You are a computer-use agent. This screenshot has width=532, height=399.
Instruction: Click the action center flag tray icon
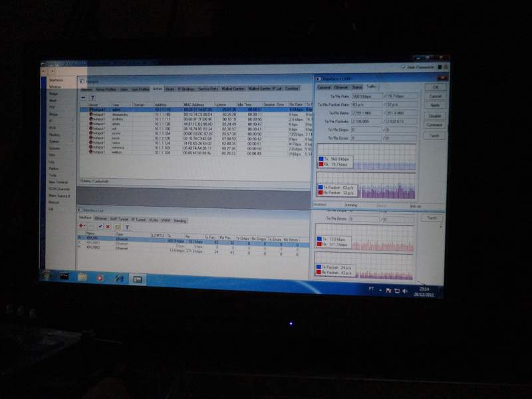pyautogui.click(x=389, y=291)
